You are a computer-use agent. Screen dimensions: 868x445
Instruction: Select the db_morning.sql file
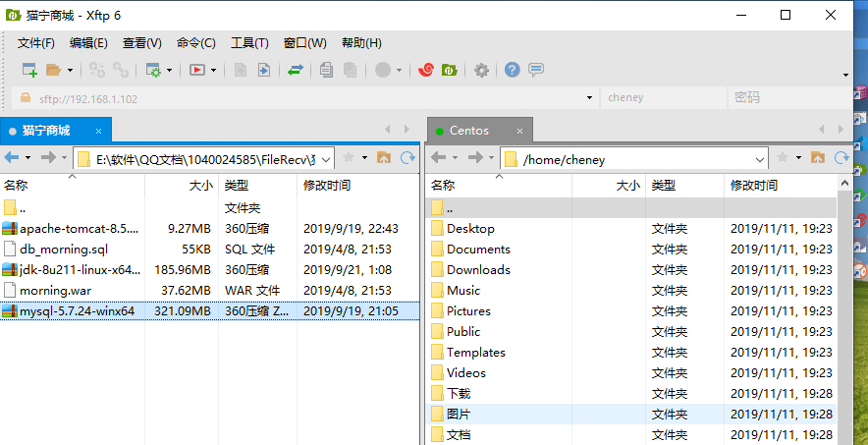pos(209,250)
